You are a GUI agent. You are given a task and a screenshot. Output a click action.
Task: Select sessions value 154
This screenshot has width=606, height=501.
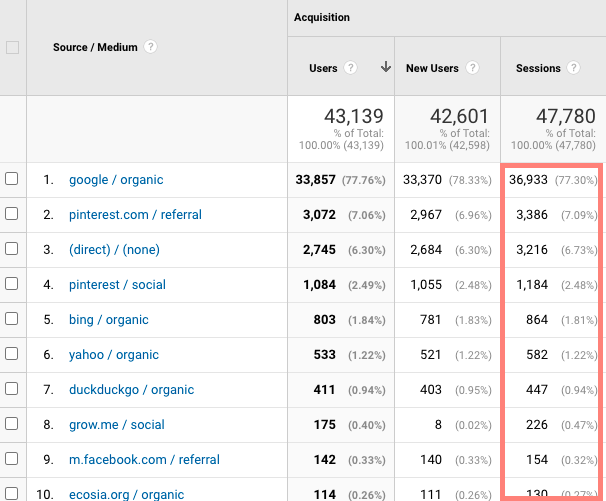point(537,460)
